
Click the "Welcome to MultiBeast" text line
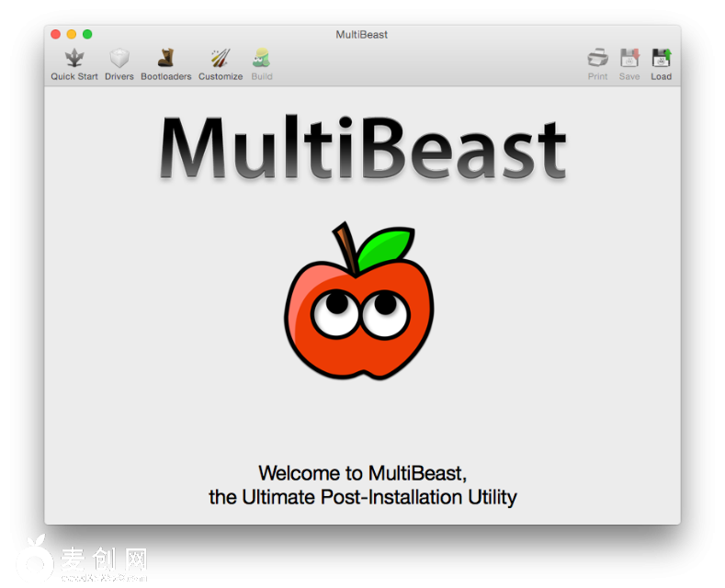tap(362, 474)
